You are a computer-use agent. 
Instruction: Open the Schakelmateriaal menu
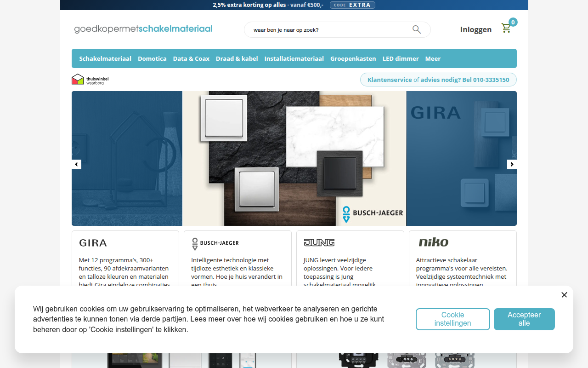pyautogui.click(x=105, y=58)
